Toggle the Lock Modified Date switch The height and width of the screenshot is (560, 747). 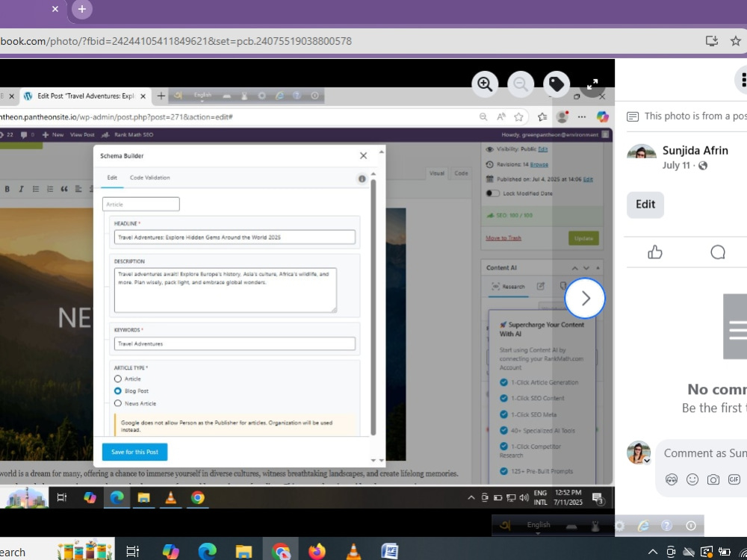[492, 193]
